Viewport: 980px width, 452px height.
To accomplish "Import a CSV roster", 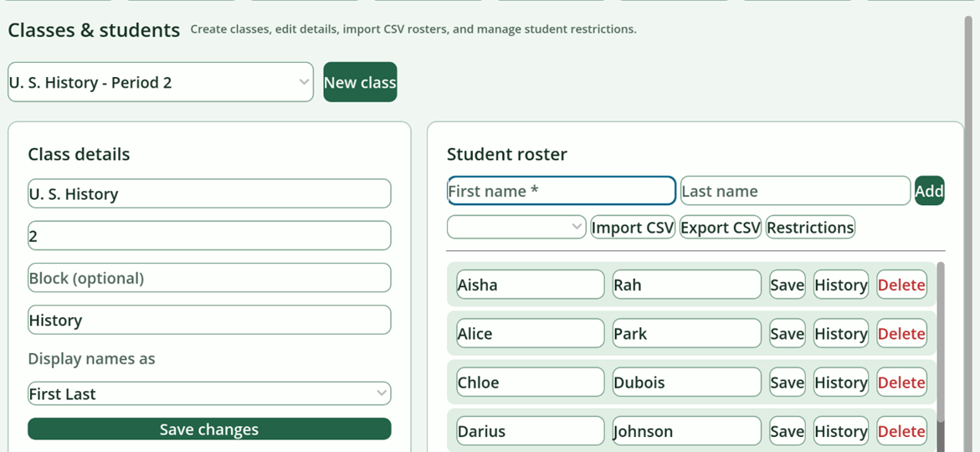I will point(633,227).
